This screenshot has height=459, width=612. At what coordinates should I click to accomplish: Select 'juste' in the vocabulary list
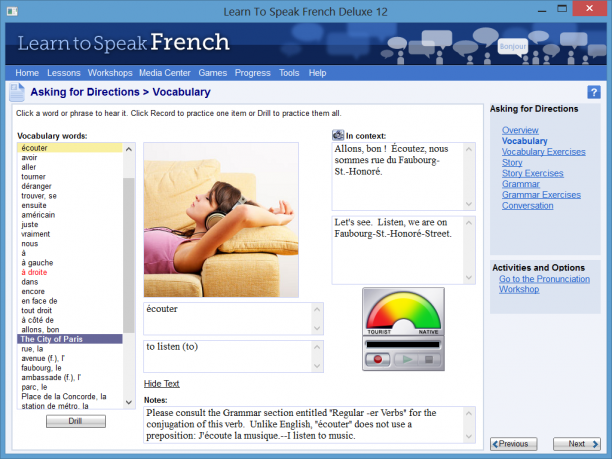(x=70, y=224)
